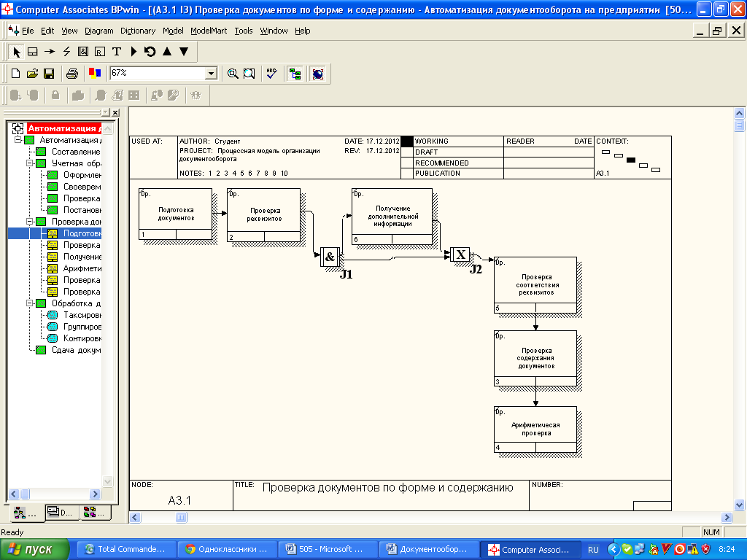
Task: Click the Zoom-to-selection icon
Action: pyautogui.click(x=249, y=74)
